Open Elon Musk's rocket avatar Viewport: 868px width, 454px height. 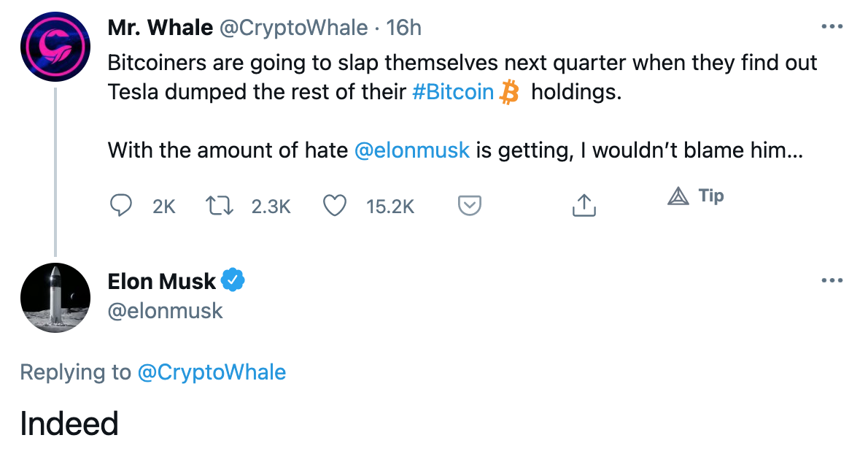55,298
